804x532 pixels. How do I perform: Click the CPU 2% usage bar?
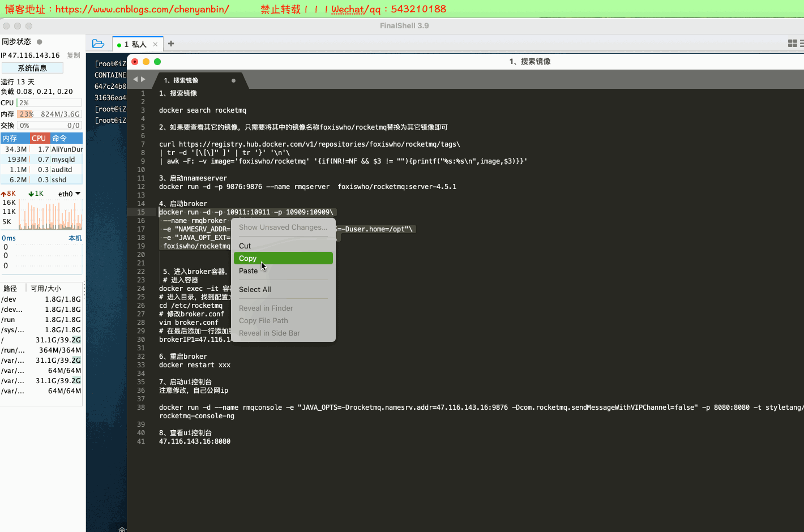(49, 103)
